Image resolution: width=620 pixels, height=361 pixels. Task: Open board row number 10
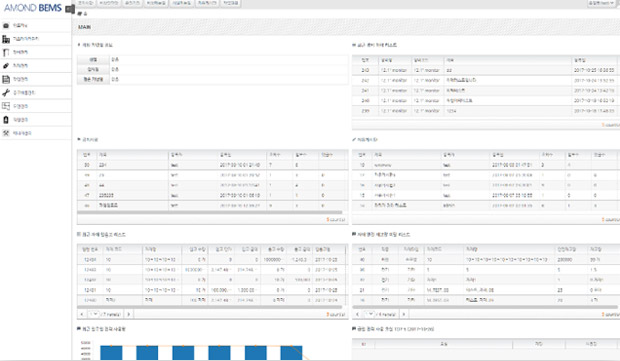pos(486,165)
